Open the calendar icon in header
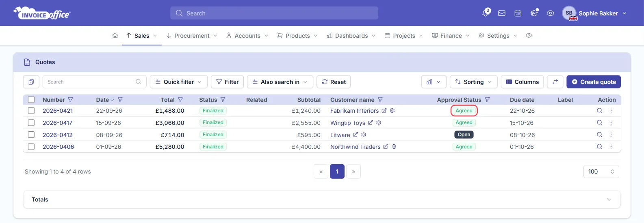Screen dimensions: 644x223 click(x=518, y=13)
